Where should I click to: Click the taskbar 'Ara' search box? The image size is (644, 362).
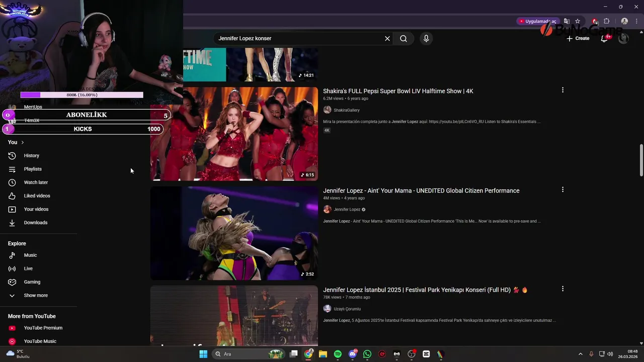click(248, 354)
